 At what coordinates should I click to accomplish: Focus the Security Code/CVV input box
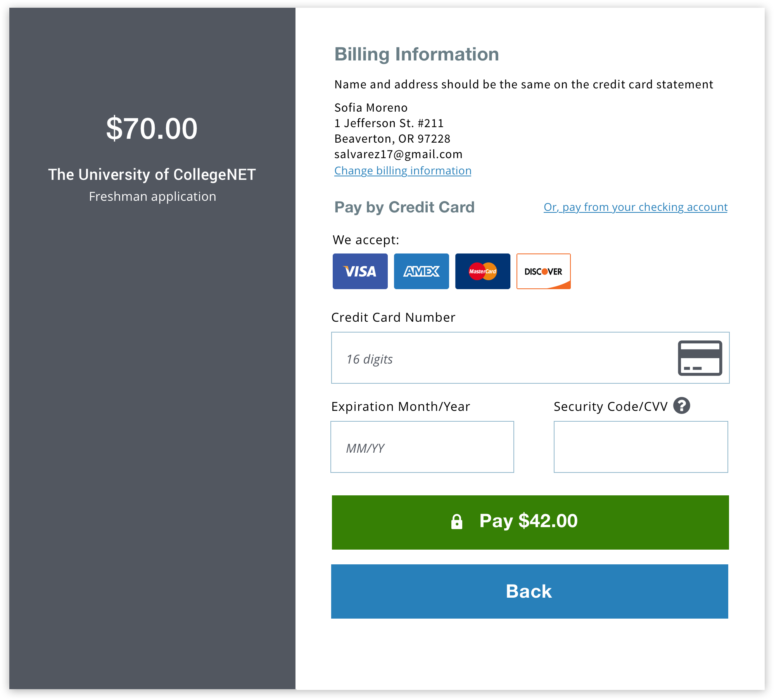click(x=641, y=447)
